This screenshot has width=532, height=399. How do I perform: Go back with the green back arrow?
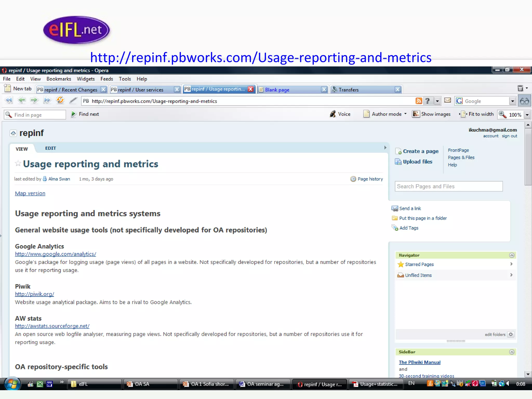22,100
